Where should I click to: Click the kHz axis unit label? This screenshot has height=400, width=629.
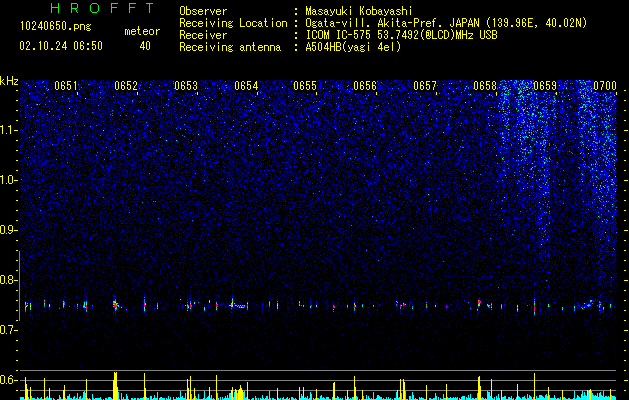9,81
